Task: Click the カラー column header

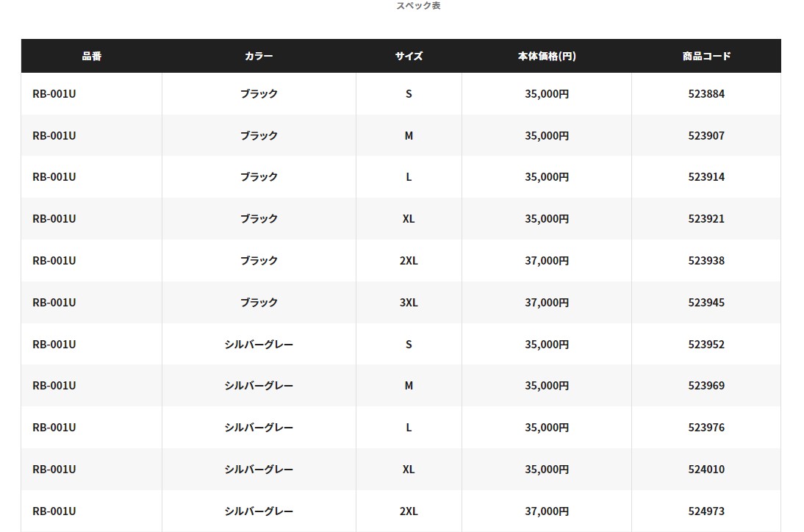Action: [x=259, y=56]
